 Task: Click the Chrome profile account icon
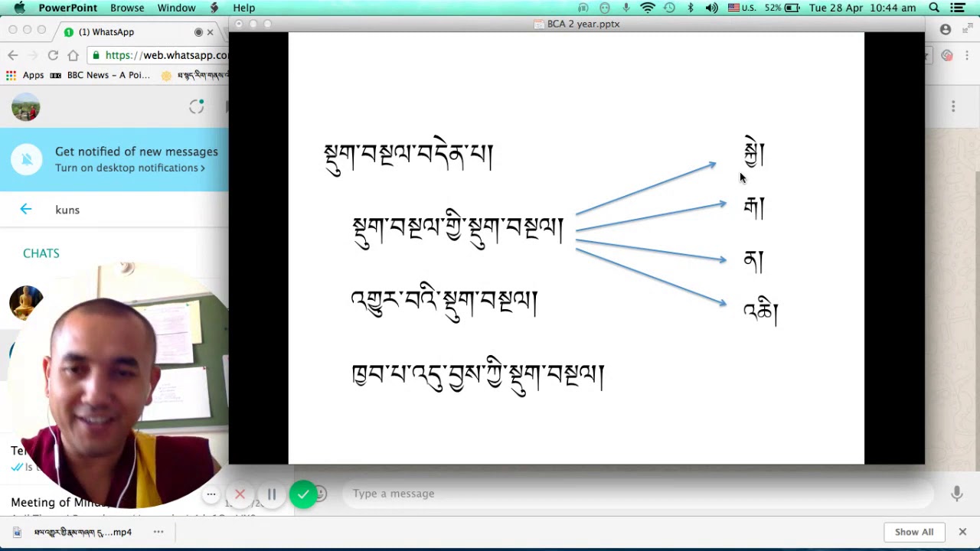click(x=946, y=29)
